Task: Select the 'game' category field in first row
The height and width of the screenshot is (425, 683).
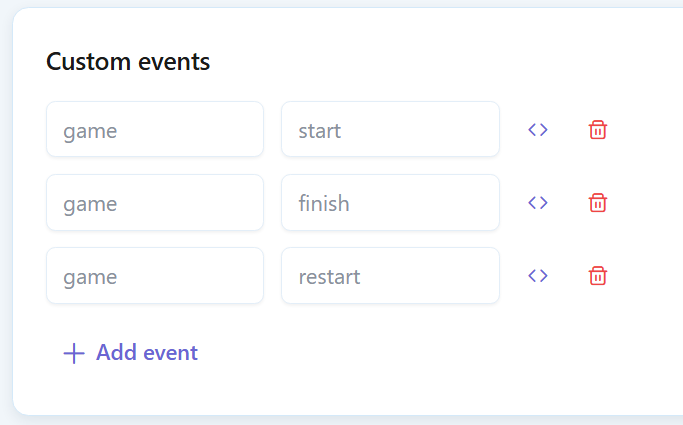Action: click(155, 129)
